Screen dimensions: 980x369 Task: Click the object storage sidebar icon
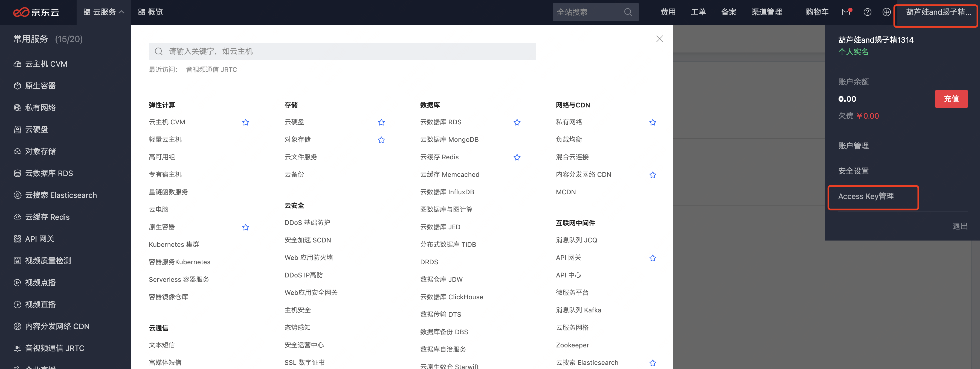[x=17, y=151]
